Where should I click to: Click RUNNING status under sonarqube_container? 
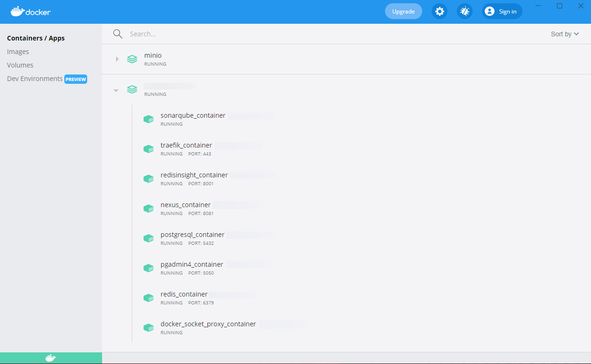[x=172, y=124]
